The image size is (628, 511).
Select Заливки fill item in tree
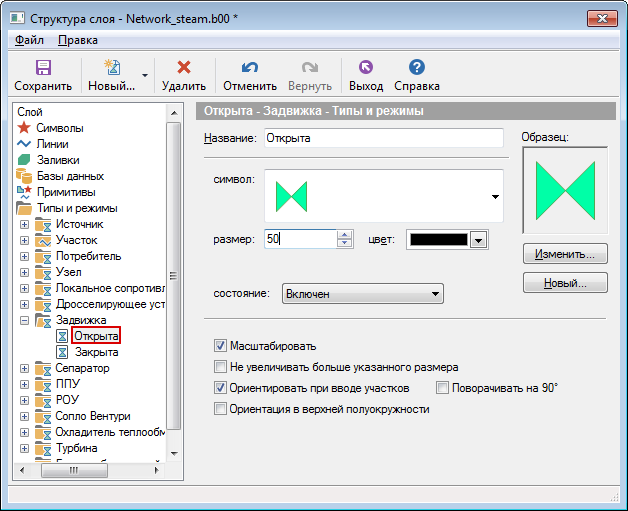25,160
